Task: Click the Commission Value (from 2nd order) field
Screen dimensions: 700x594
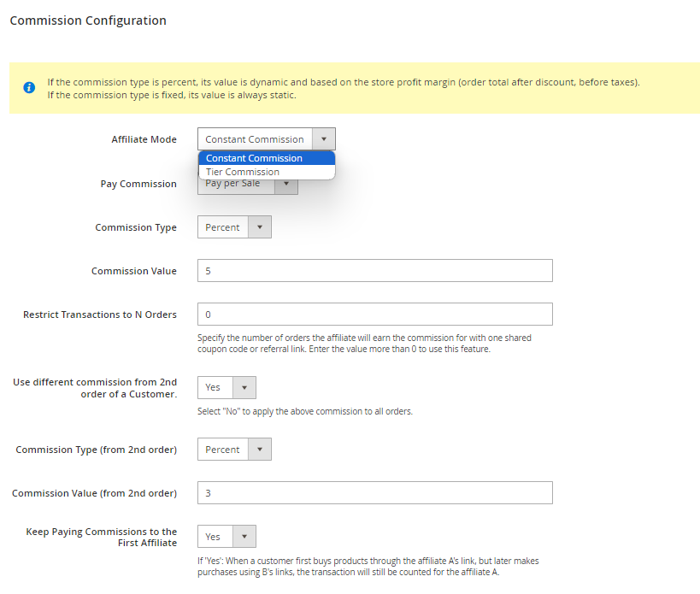Action: (x=375, y=492)
